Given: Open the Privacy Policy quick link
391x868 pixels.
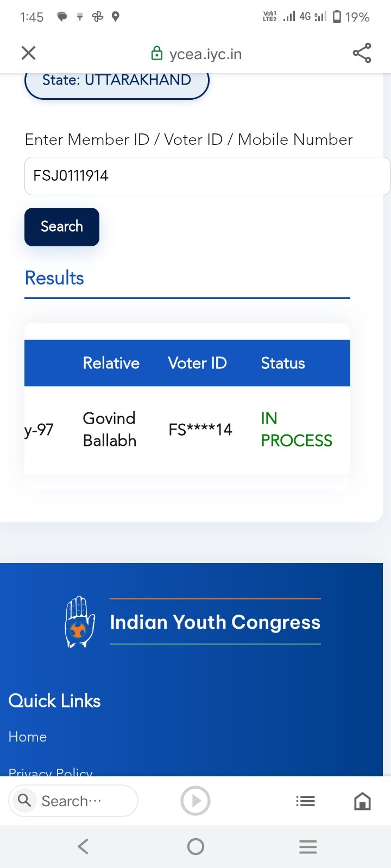Looking at the screenshot, I should pyautogui.click(x=51, y=771).
